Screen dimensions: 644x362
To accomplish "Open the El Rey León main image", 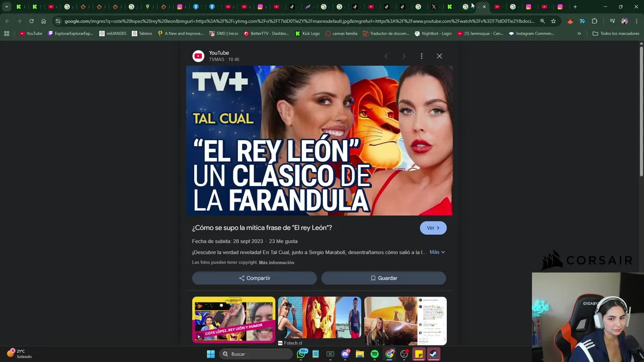I will click(319, 140).
